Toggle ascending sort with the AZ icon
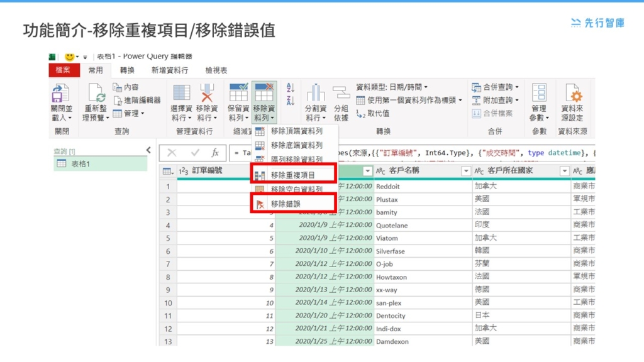644x362 pixels. tap(289, 88)
